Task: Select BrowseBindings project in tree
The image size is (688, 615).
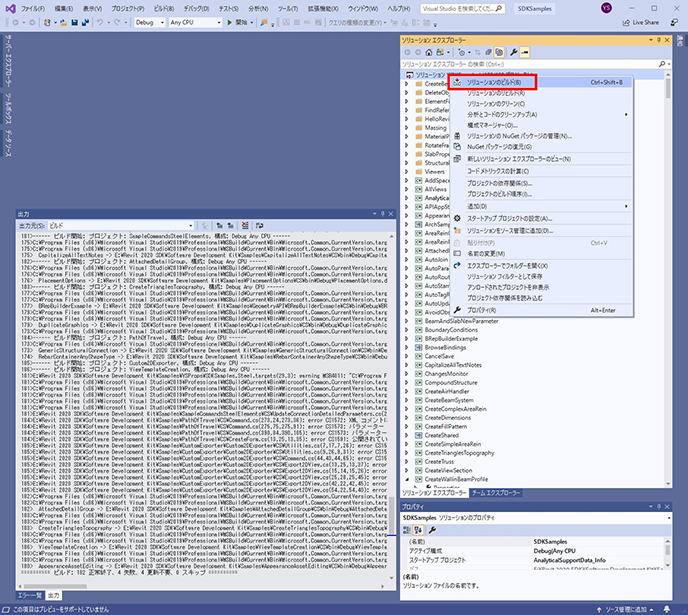Action: pyautogui.click(x=445, y=347)
